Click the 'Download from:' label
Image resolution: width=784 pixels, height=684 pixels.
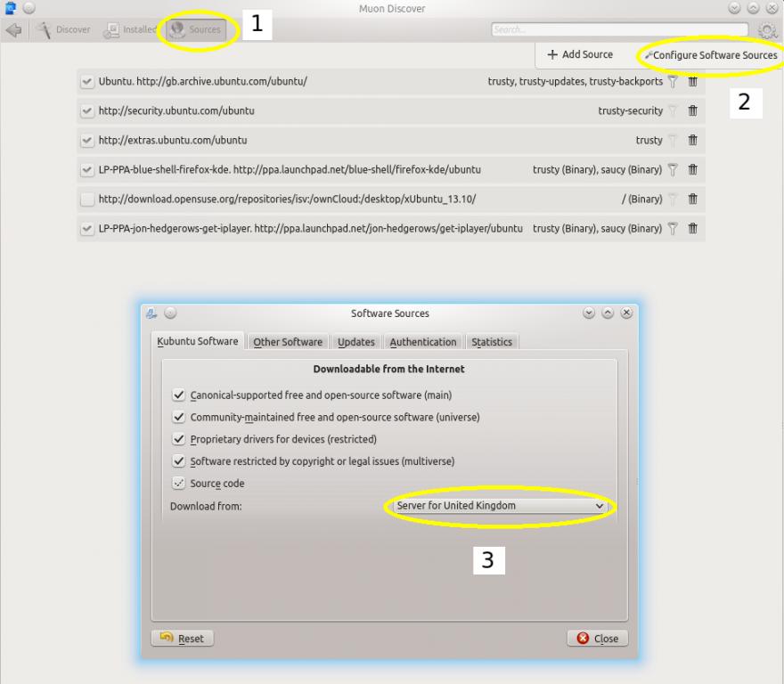[x=206, y=507]
